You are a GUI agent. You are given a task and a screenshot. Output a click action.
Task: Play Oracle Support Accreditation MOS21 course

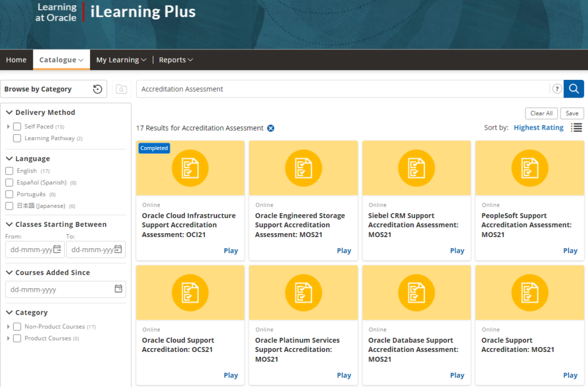570,375
